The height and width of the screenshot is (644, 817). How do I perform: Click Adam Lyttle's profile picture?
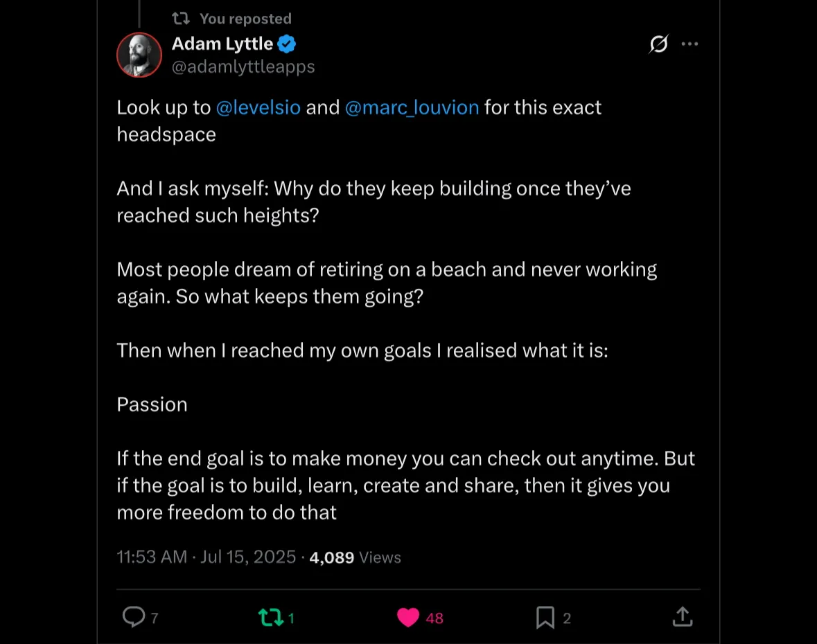tap(139, 55)
